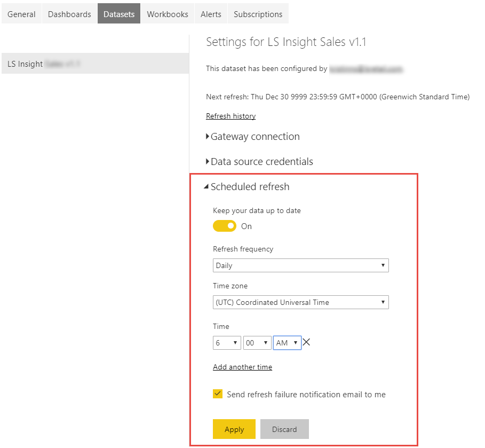Open the Time zone dropdown
Screen dimensions: 485x448
[x=300, y=302]
